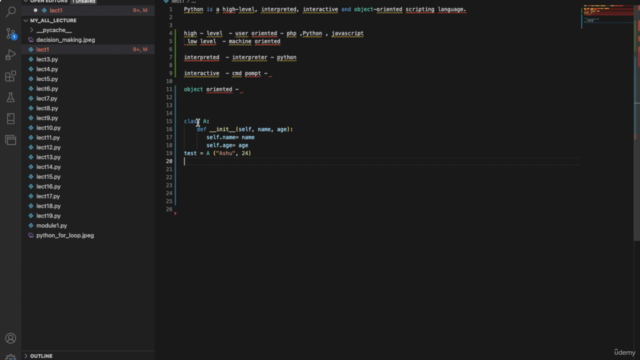640x360 pixels.
Task: Open lect9.py file
Action: [47, 118]
